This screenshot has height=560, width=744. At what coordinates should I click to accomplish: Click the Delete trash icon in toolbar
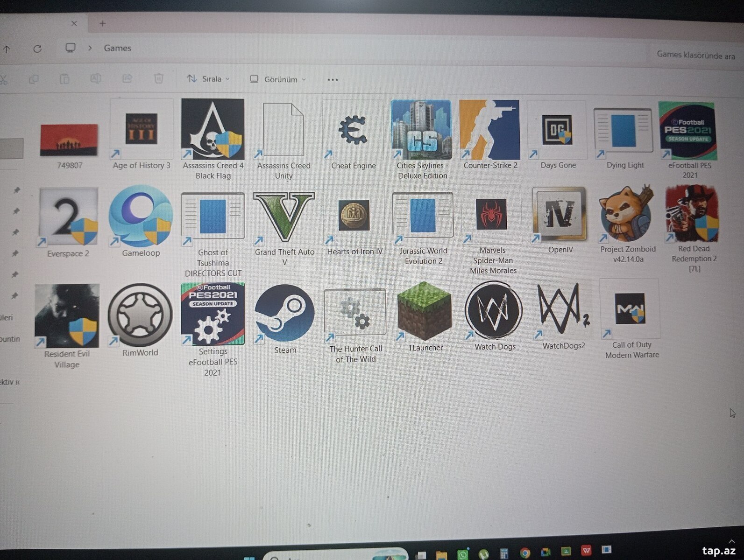159,79
